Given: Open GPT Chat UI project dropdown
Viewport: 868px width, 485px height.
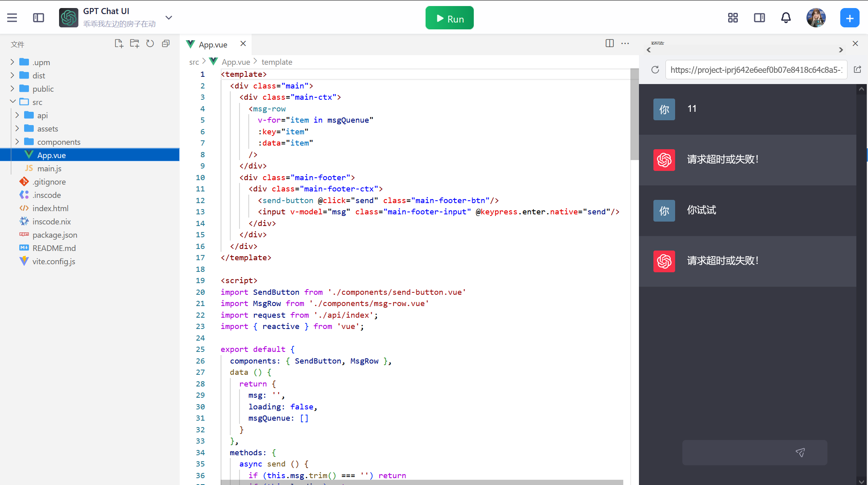Looking at the screenshot, I should 169,18.
